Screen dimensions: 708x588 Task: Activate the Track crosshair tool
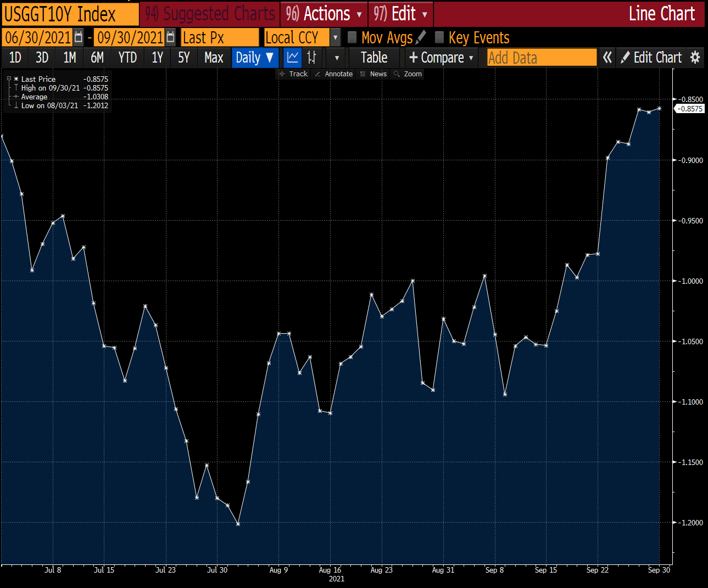pyautogui.click(x=293, y=74)
